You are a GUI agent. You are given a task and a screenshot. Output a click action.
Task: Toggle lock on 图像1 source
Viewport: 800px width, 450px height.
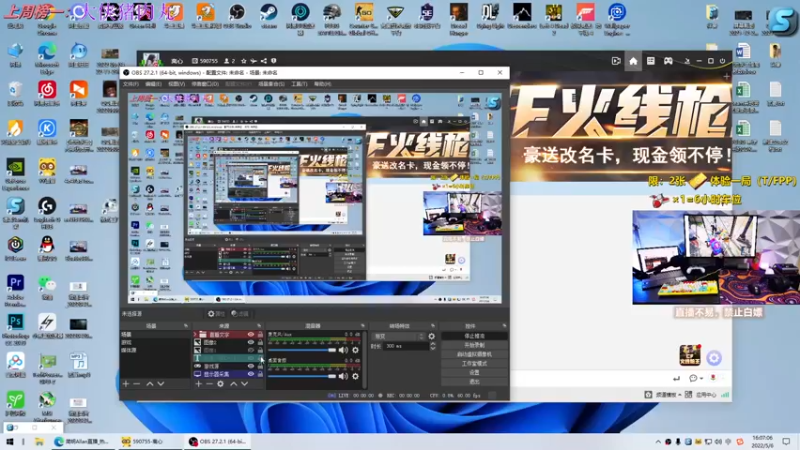click(260, 350)
